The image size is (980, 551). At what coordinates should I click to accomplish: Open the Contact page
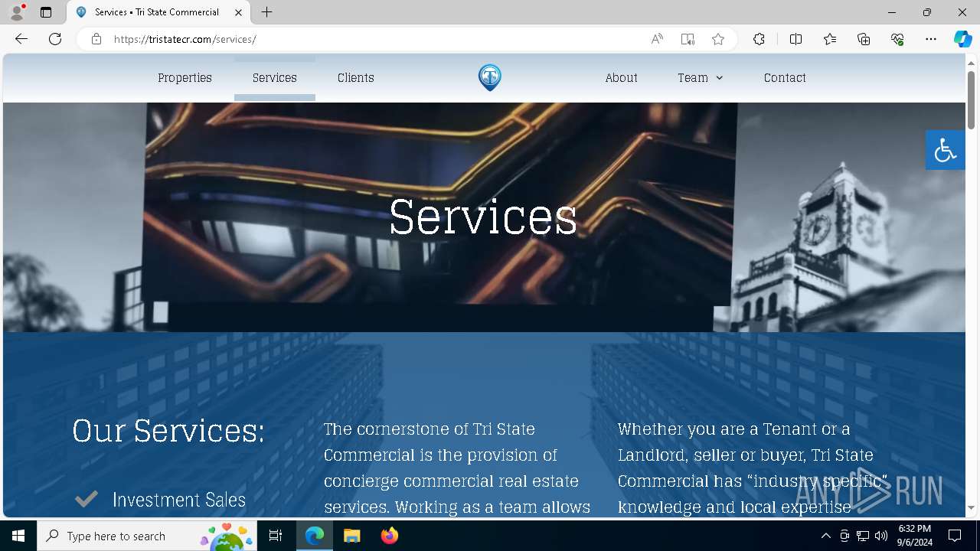[x=785, y=78]
